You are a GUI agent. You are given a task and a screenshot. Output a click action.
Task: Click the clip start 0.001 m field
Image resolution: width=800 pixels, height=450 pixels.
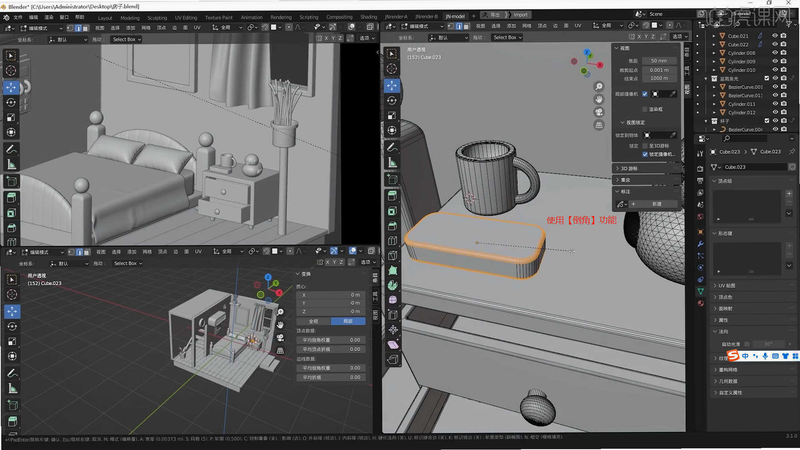[659, 70]
